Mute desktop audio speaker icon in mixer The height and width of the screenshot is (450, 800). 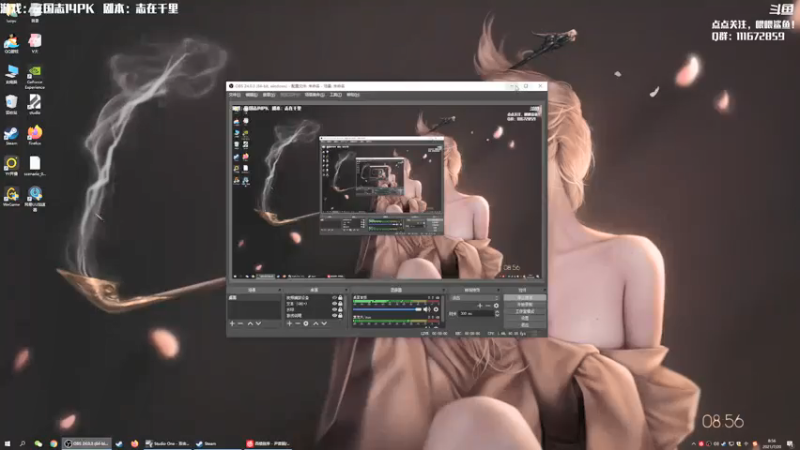427,309
